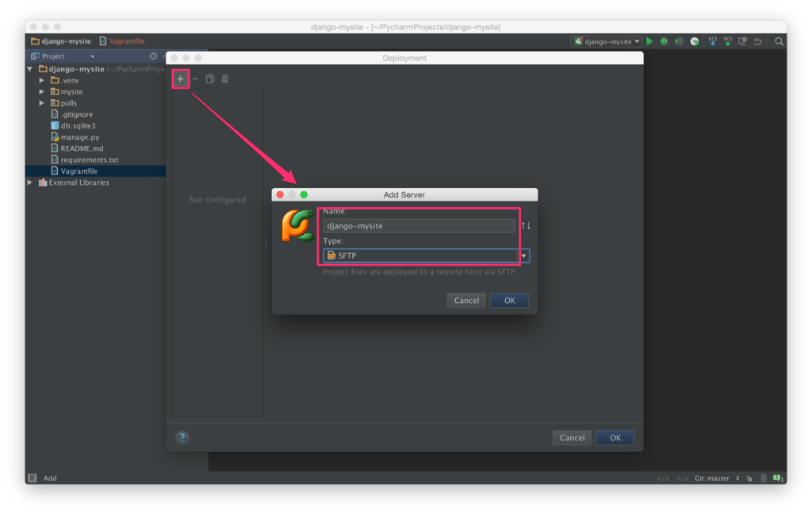Click the use as default icon in Deployment
This screenshot has height=514, width=812.
point(224,79)
